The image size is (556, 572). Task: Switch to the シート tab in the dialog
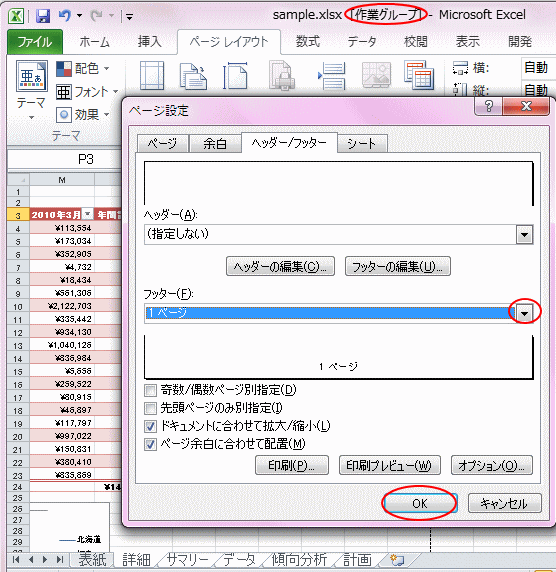tap(362, 143)
